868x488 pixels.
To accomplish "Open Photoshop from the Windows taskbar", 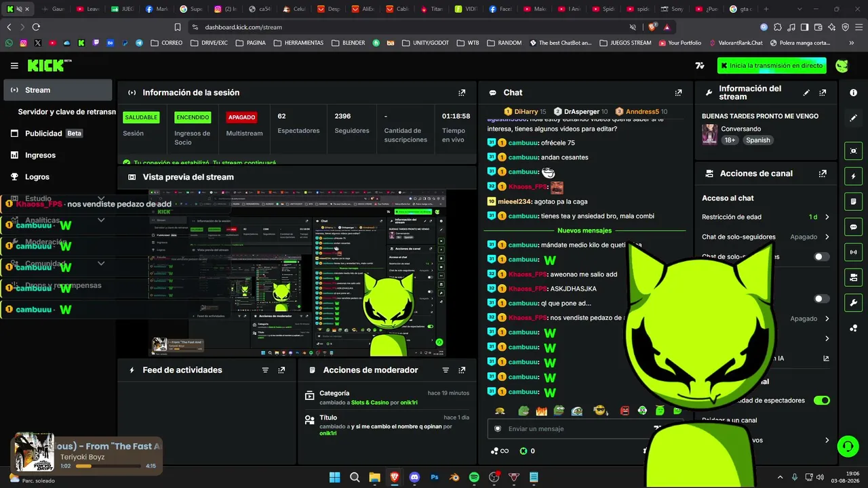I will pyautogui.click(x=435, y=477).
